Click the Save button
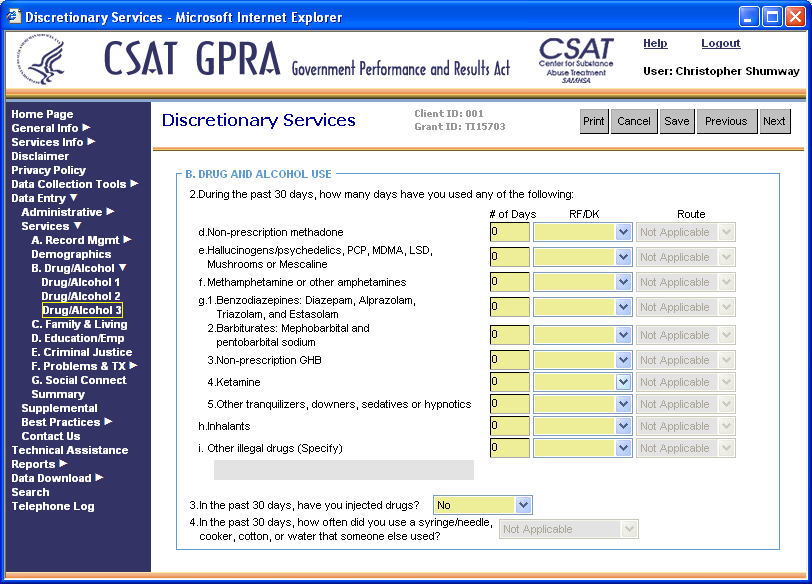Viewport: 812px width, 584px height. 676,121
